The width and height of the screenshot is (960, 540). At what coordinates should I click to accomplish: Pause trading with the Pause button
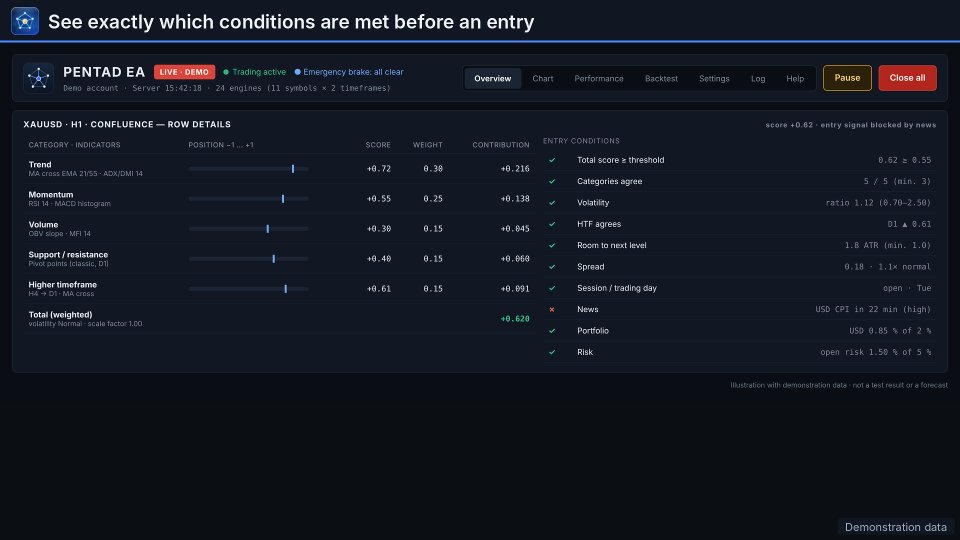[x=847, y=78]
